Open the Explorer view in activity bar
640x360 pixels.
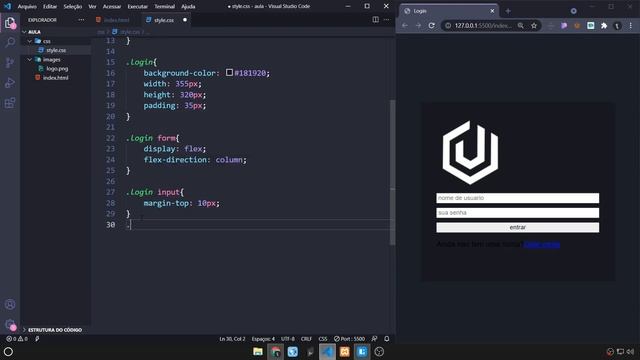[x=10, y=23]
